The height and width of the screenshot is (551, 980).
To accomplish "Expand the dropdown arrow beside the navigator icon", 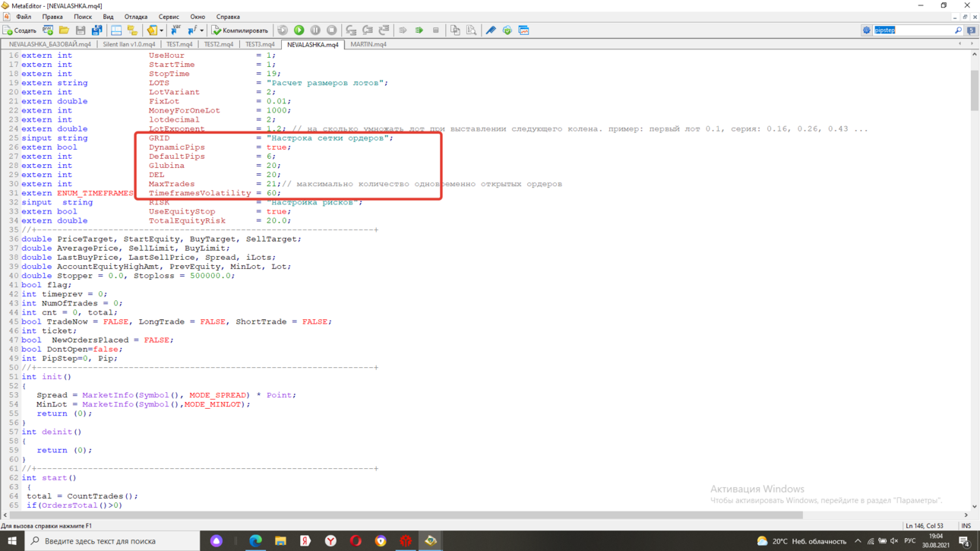I will [x=162, y=31].
